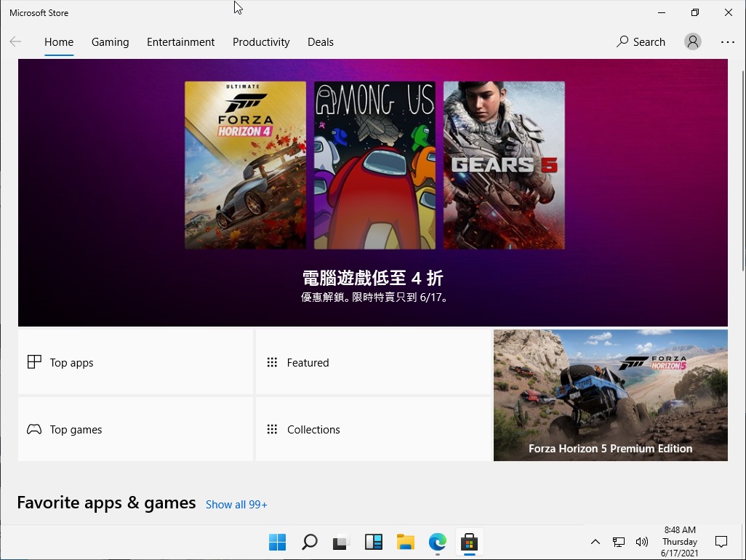
Task: Open the Entertainment tab
Action: pyautogui.click(x=180, y=41)
